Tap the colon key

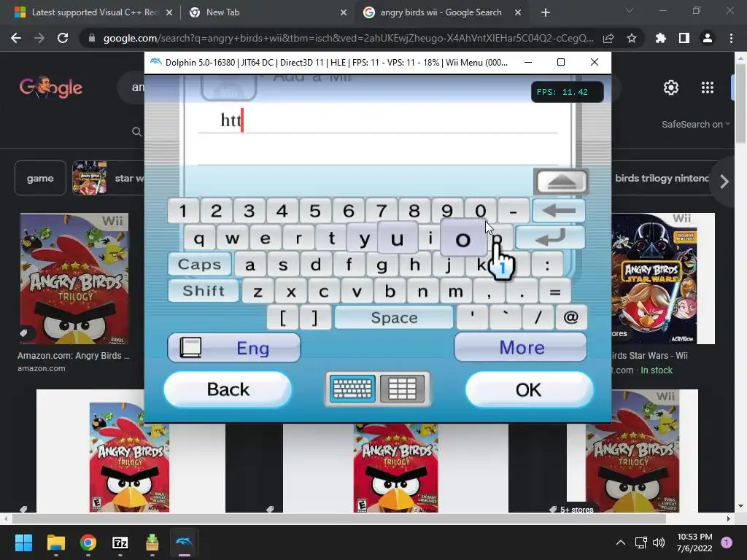pos(547,264)
